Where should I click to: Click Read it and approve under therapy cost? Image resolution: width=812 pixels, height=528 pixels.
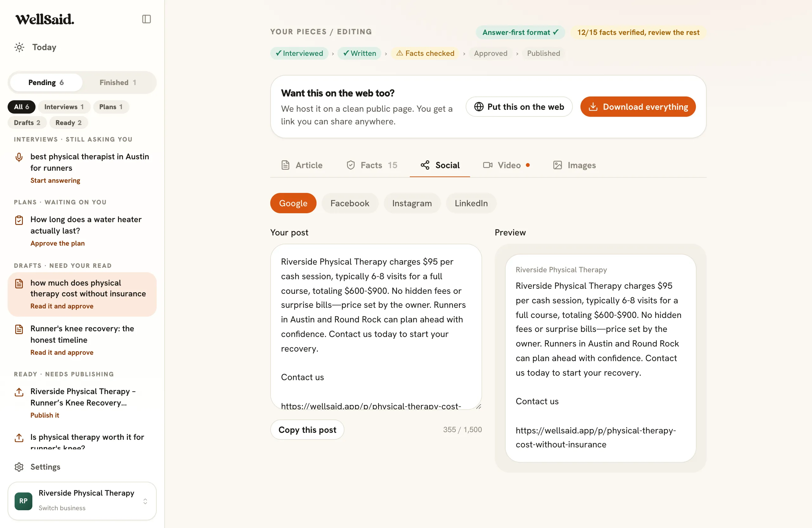coord(62,306)
